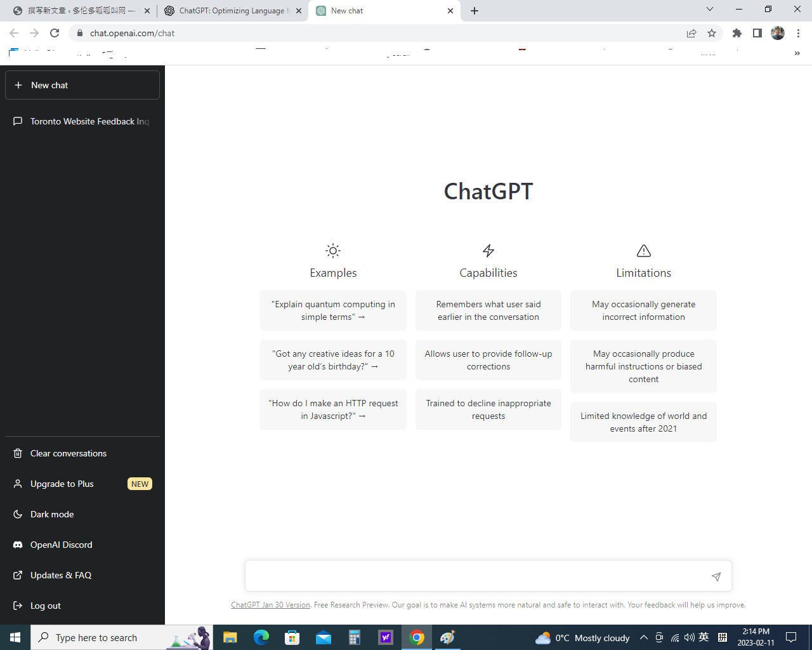This screenshot has height=650, width=812.
Task: Open the OpenAI Discord link
Action: pyautogui.click(x=82, y=545)
